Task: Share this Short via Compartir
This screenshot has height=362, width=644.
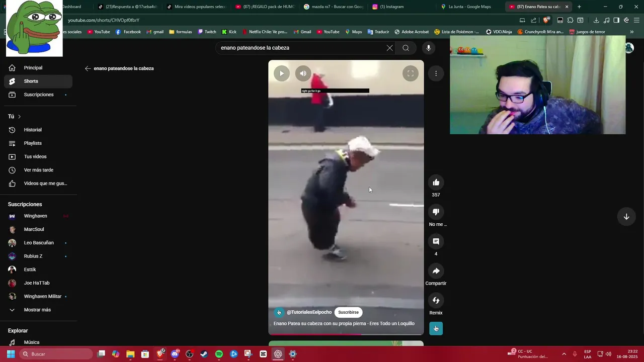Action: coord(436,271)
